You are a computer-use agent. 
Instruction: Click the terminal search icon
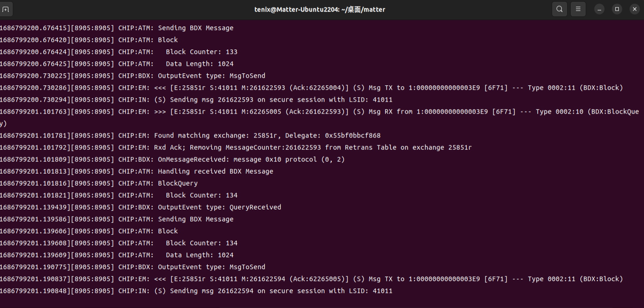560,9
